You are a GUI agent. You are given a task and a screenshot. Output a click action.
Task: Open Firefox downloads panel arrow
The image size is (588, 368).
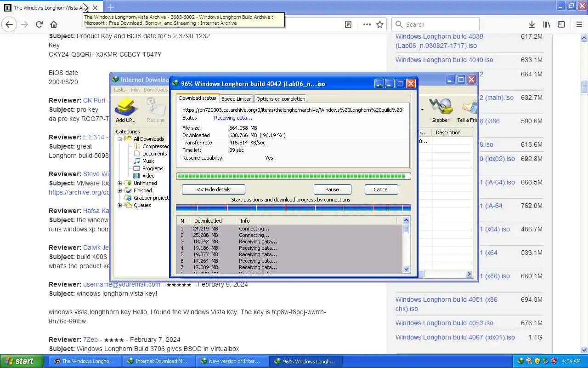[531, 24]
